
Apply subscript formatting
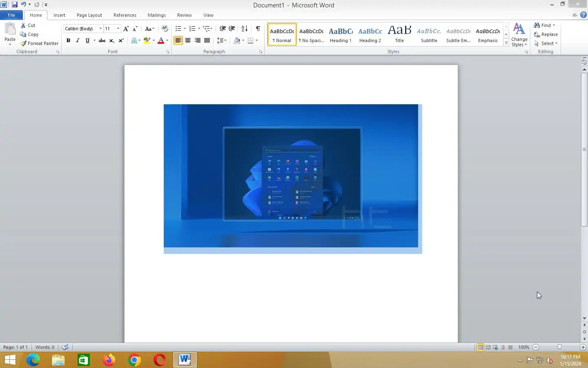111,40
